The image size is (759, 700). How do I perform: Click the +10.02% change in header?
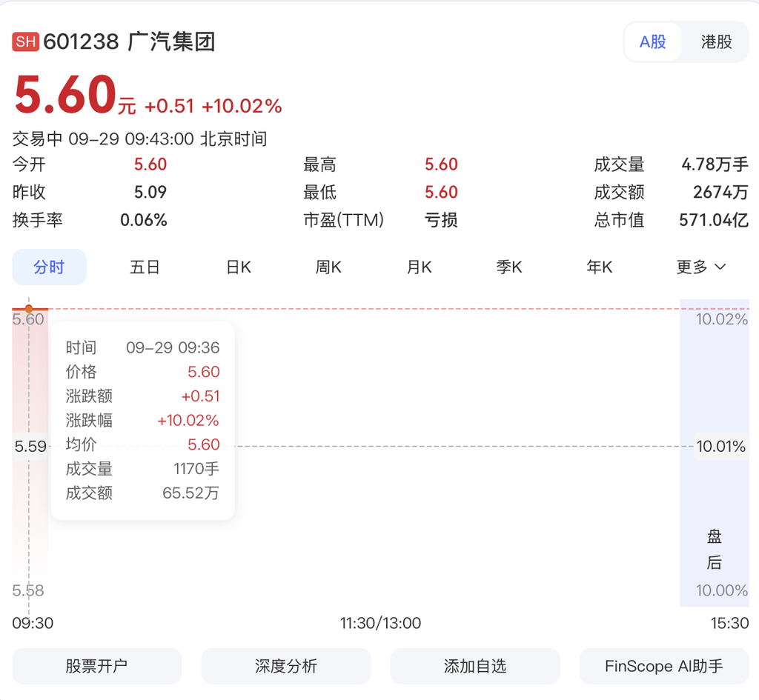pos(242,106)
